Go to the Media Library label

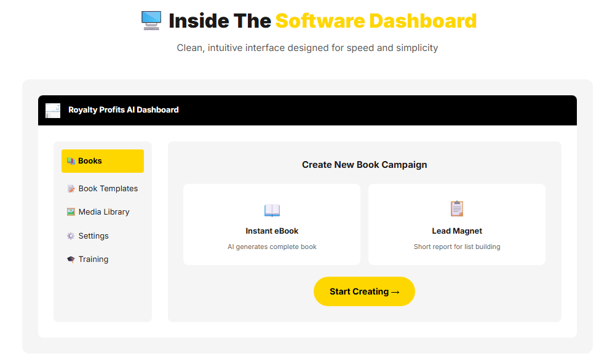pyautogui.click(x=104, y=212)
